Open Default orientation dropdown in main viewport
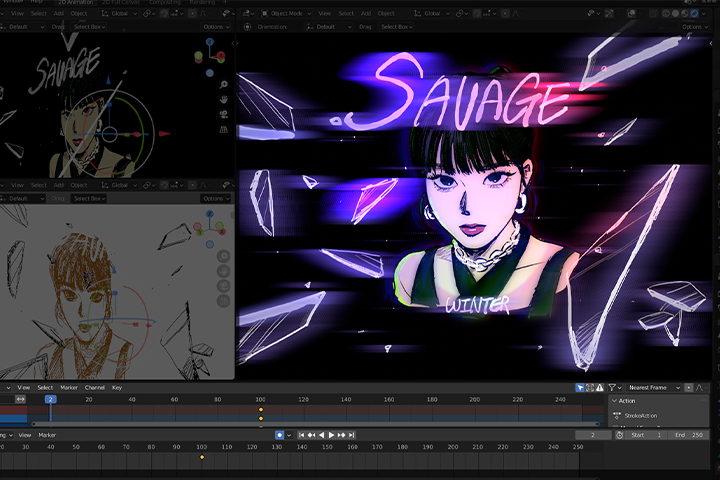This screenshot has height=480, width=720. 330,27
